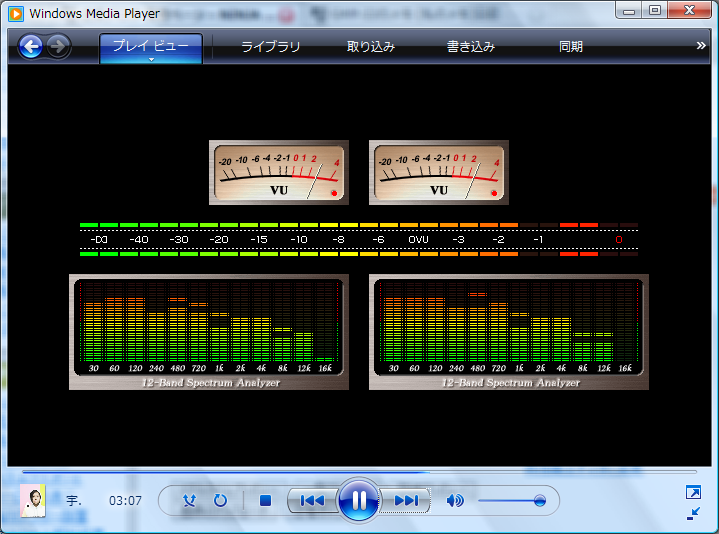Click the forward navigation arrow
The height and width of the screenshot is (534, 719).
click(58, 46)
